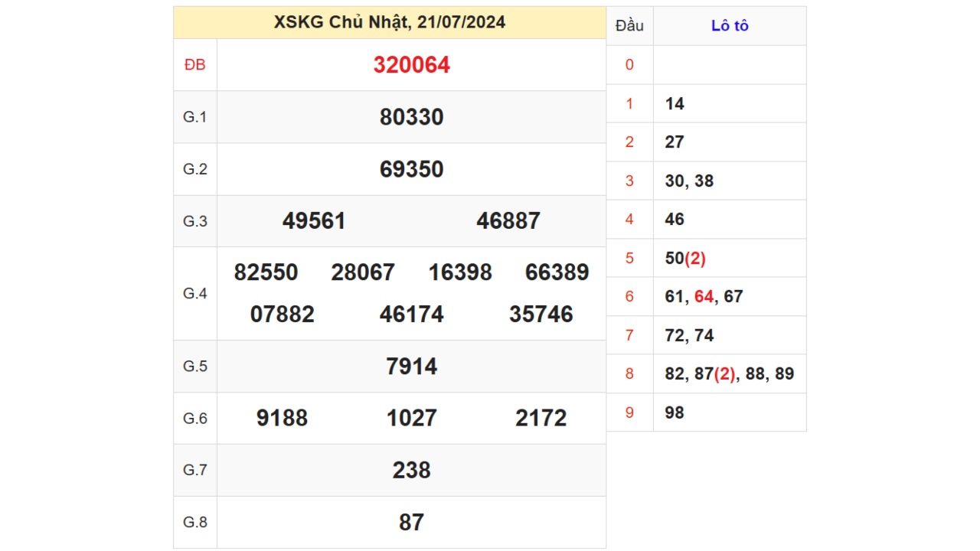
Task: Click the Đầu column header
Action: coord(629,26)
